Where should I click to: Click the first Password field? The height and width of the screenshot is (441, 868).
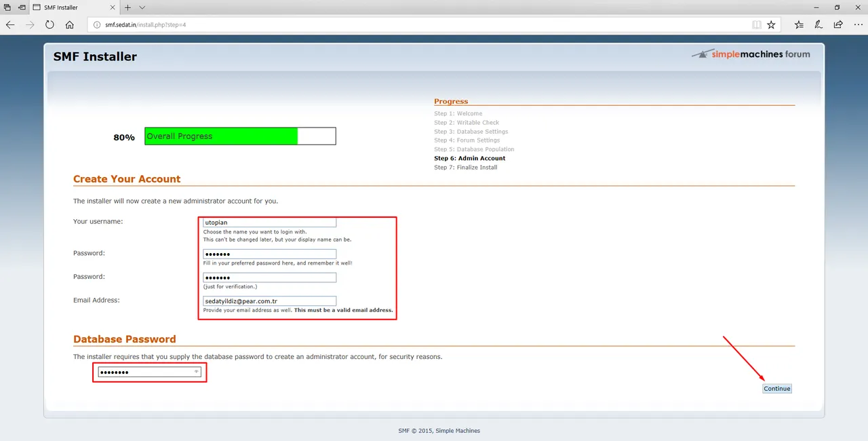[x=269, y=254]
